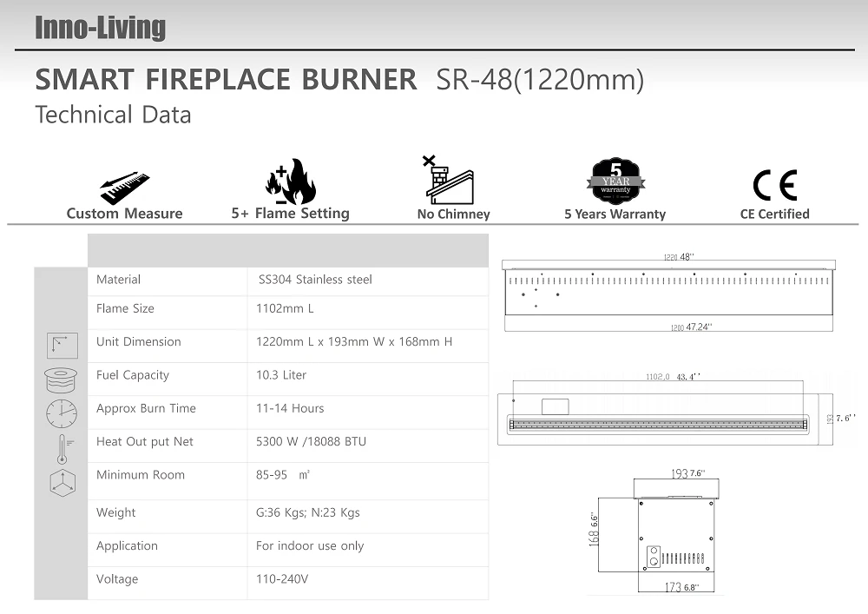Click the CE Certified label

click(x=774, y=214)
